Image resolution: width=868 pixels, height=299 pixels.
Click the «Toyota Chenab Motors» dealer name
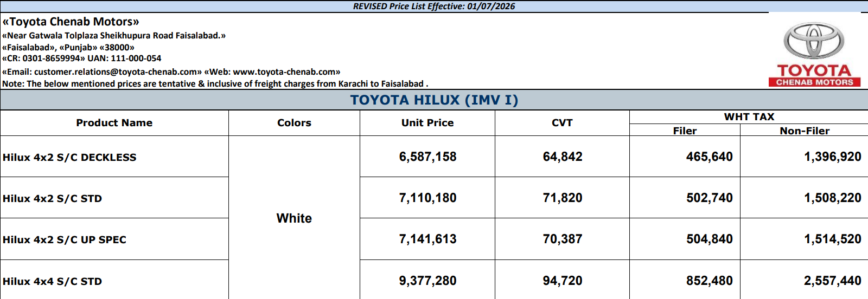click(x=71, y=22)
